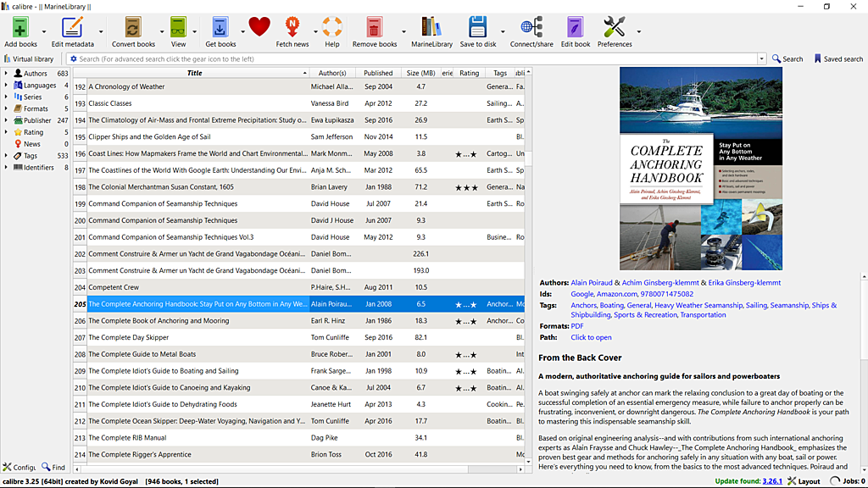Open Get books dropdown arrow
Viewport: 868px width, 488px height.
click(242, 31)
